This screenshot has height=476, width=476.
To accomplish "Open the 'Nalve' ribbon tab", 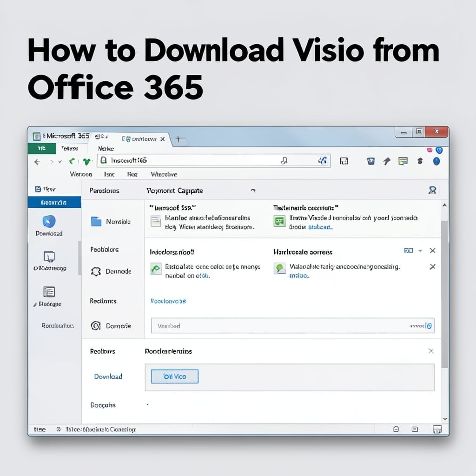I will tap(106, 148).
